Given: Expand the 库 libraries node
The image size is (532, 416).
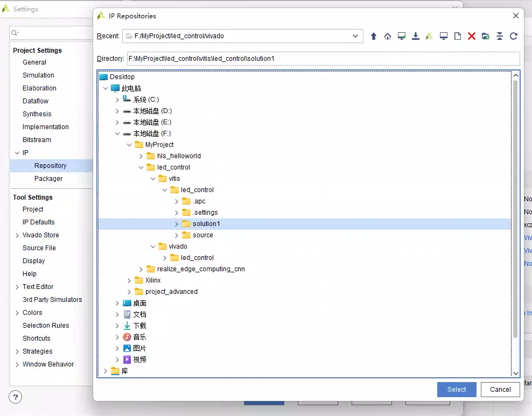Looking at the screenshot, I should [x=105, y=371].
